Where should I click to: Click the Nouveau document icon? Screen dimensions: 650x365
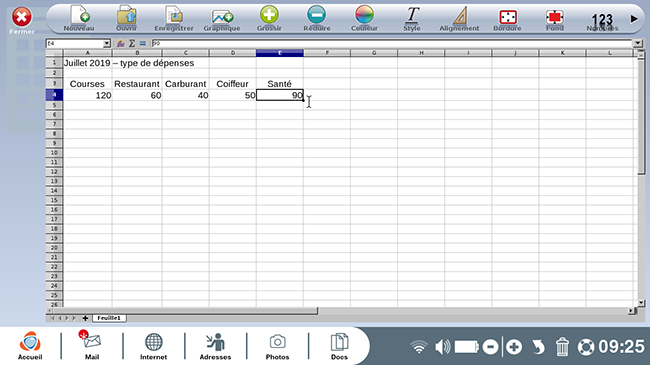79,18
